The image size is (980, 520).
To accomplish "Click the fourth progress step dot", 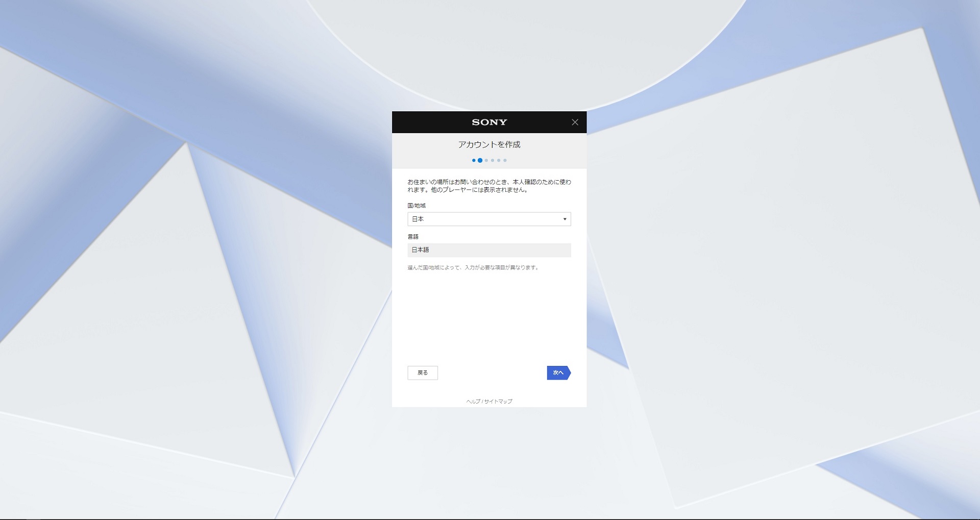I will [x=493, y=160].
